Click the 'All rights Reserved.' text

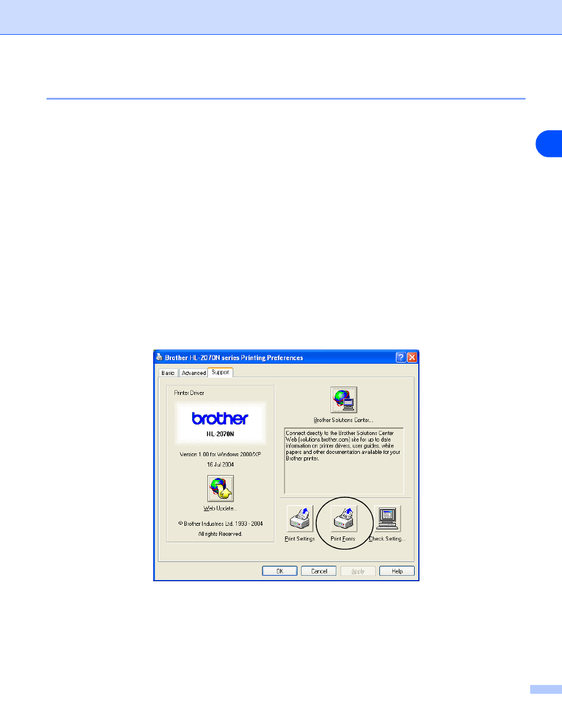tap(220, 534)
